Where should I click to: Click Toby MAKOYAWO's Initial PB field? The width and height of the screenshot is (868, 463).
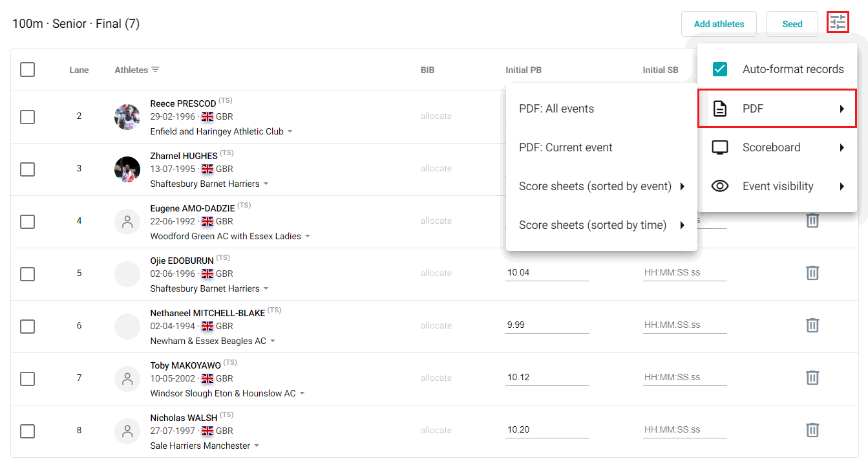[x=547, y=376]
